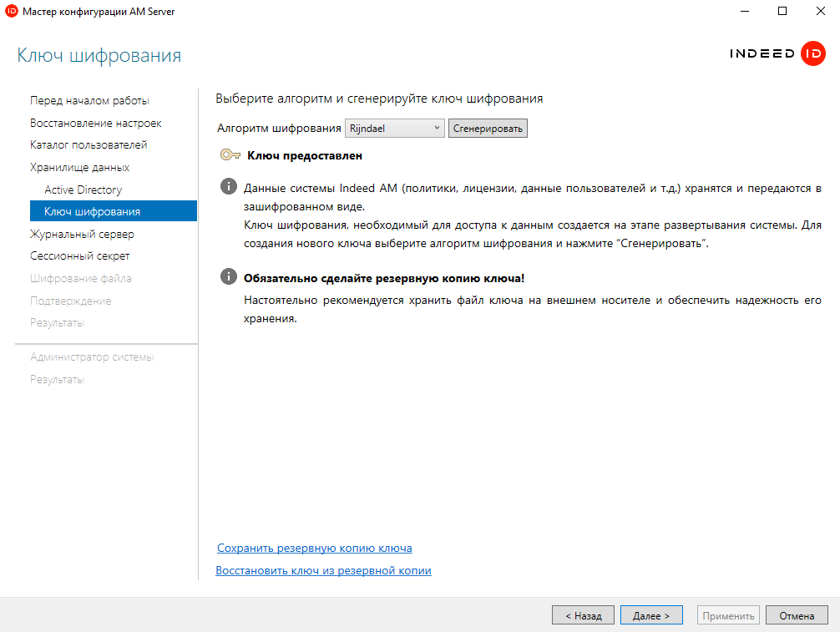Screen dimensions: 840x632
Task: Navigate to Восстановление настроек step
Action: (x=96, y=124)
